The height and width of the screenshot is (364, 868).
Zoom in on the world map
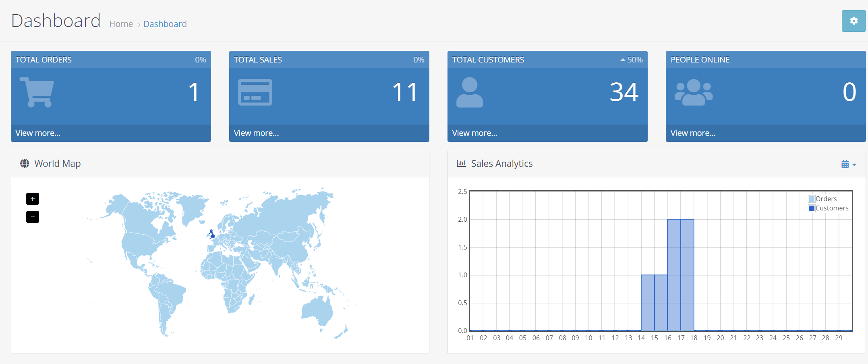[x=33, y=199]
